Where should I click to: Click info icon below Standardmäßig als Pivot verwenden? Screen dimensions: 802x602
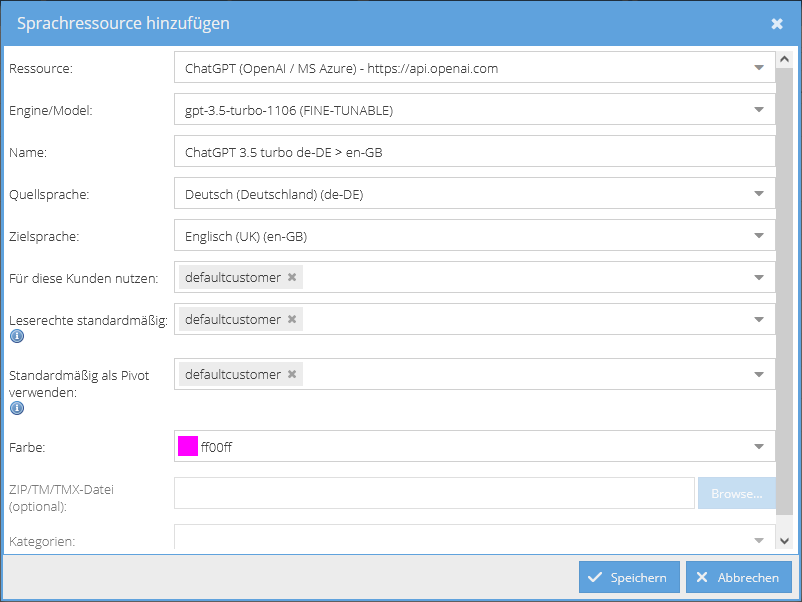click(17, 408)
